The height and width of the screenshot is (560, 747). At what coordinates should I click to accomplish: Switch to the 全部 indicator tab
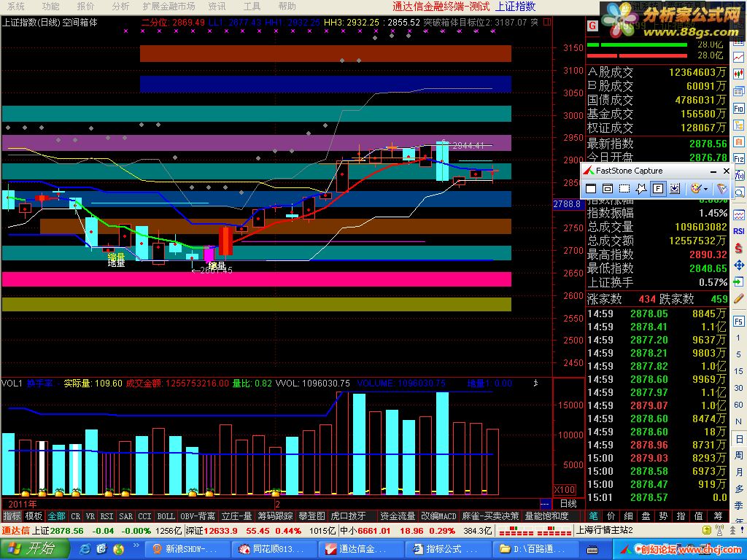point(55,516)
